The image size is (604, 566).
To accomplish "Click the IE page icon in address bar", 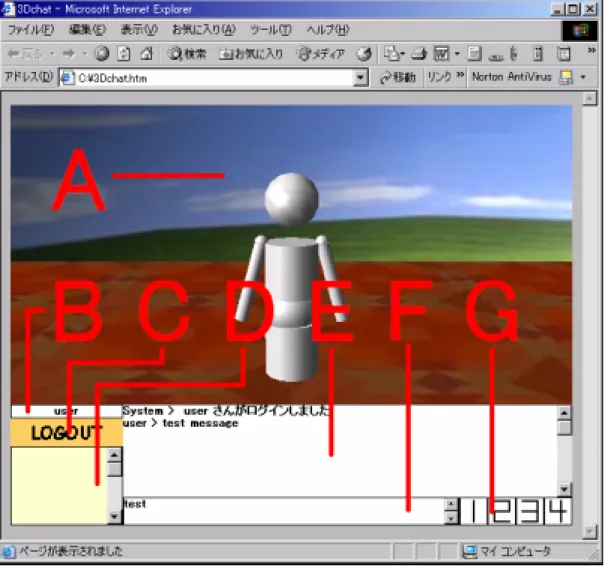I will (67, 78).
